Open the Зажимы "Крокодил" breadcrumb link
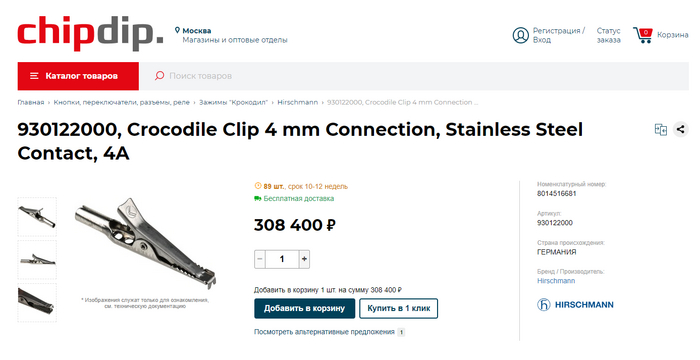 point(233,102)
